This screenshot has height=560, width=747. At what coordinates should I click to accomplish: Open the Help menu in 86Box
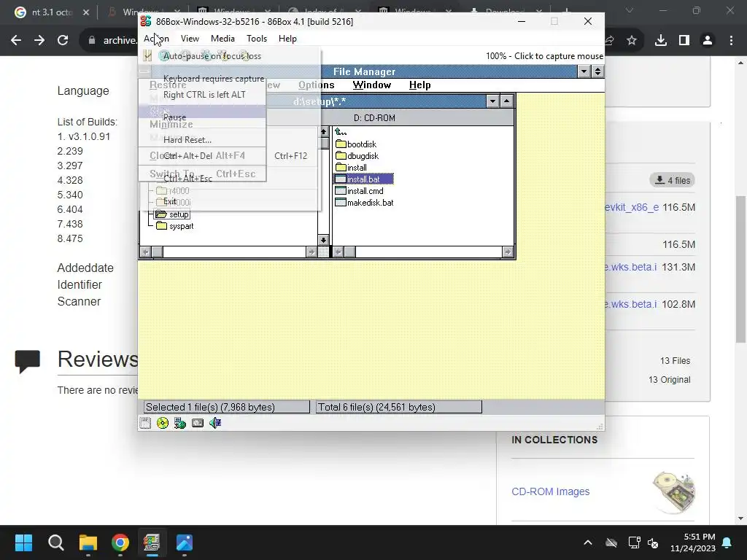tap(287, 39)
